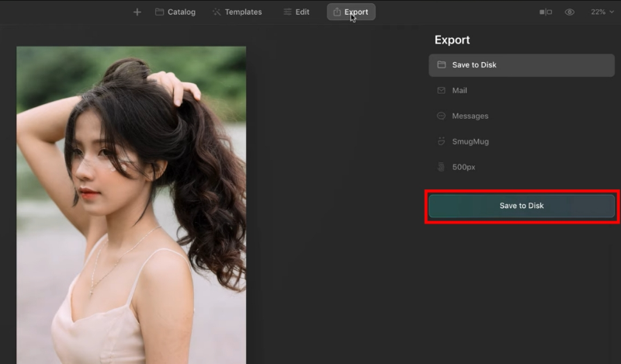Click the portrait photo preview
621x364 pixels.
click(131, 205)
